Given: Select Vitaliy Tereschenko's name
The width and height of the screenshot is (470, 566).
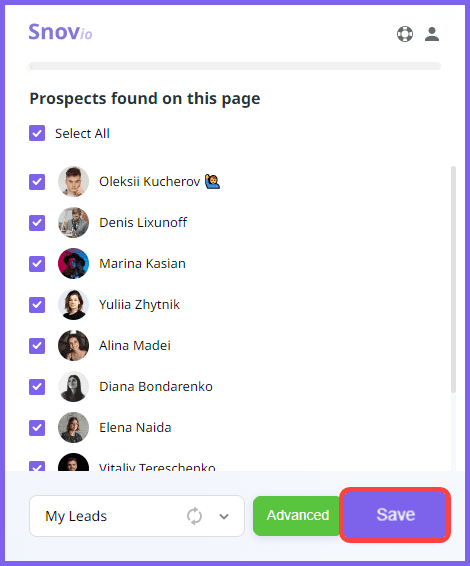Looking at the screenshot, I should pos(157,467).
